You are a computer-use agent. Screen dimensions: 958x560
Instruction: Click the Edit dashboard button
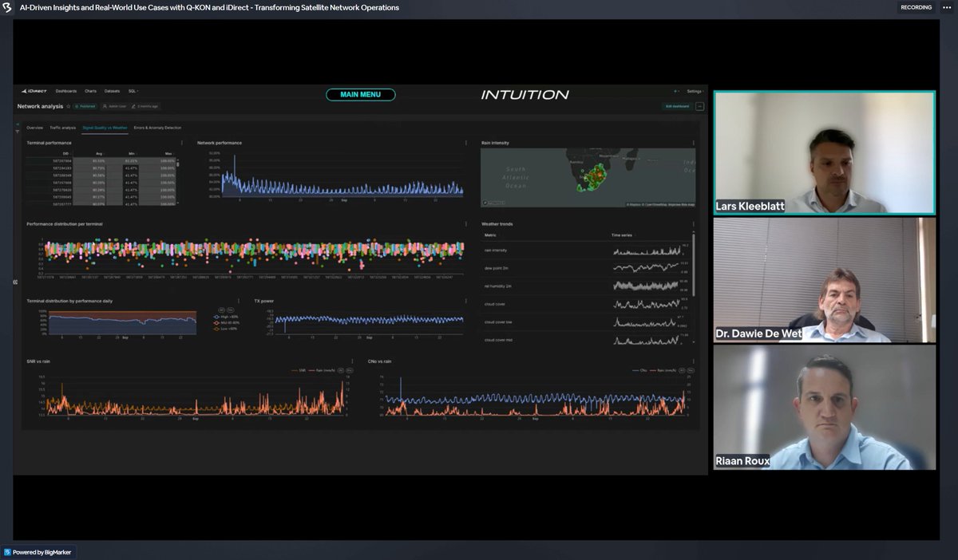[677, 106]
